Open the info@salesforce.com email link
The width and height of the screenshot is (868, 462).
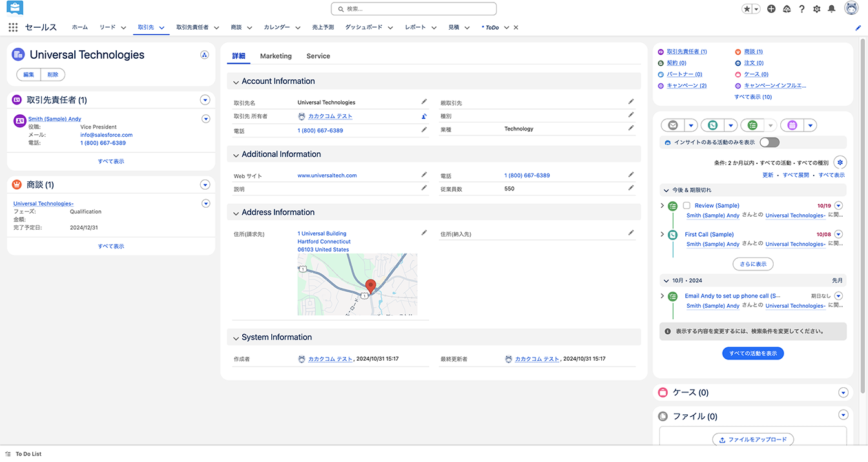pyautogui.click(x=107, y=135)
